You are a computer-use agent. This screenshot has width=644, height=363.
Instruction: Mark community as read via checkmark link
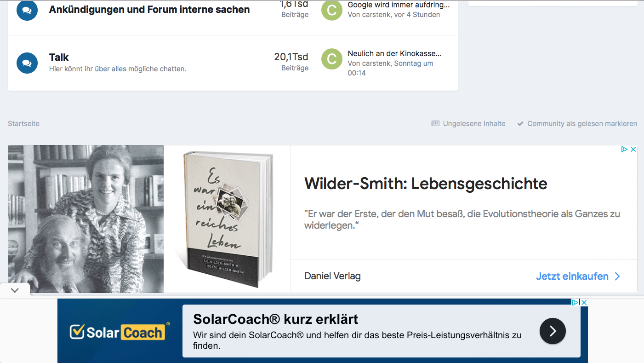577,124
